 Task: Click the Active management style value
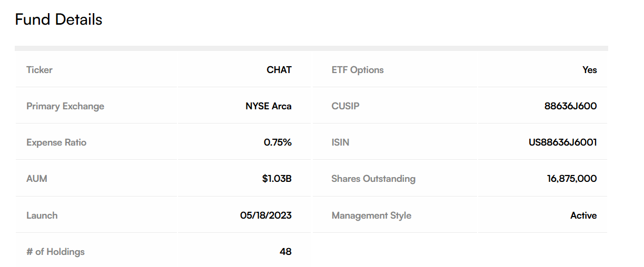pyautogui.click(x=583, y=215)
